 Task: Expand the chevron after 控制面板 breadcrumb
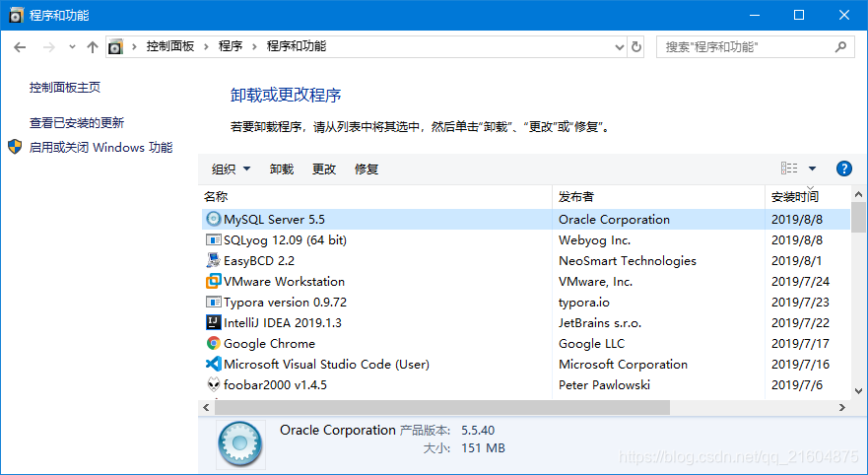tap(206, 47)
